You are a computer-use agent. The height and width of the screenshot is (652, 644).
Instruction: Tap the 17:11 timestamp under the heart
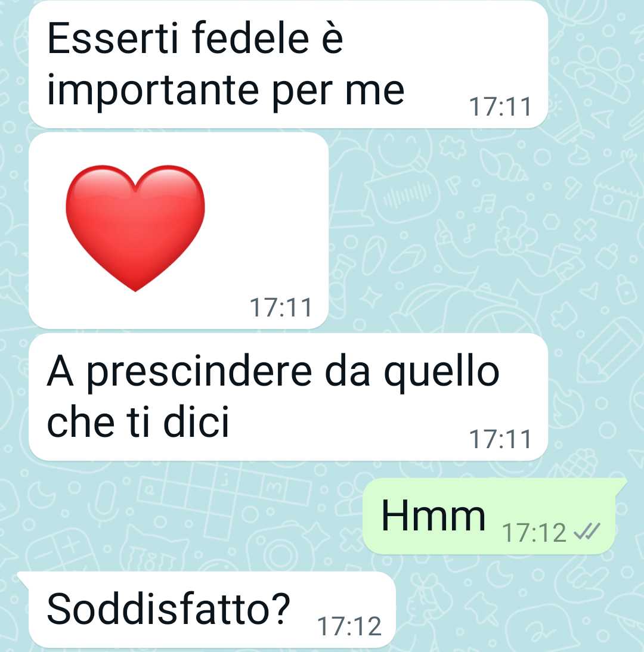tap(281, 308)
